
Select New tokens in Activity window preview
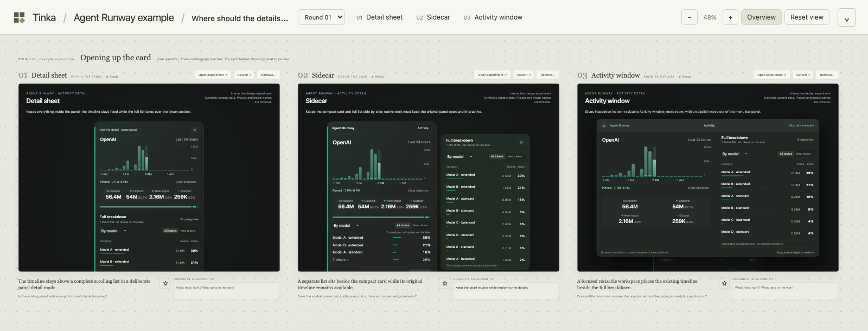pos(803,154)
